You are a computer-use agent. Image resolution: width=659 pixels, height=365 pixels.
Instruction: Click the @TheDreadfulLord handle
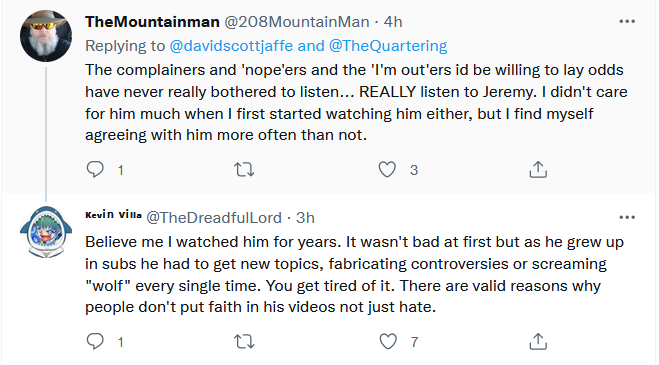click(x=214, y=217)
